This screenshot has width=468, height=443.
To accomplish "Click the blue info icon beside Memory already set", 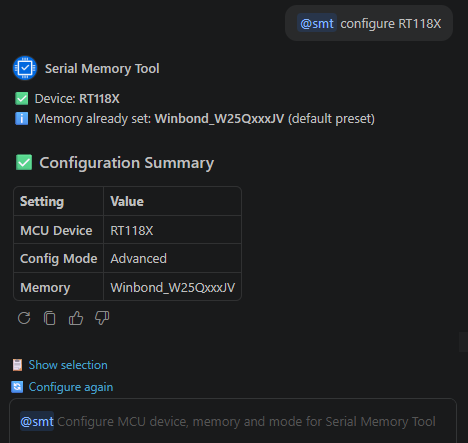I will pyautogui.click(x=22, y=119).
